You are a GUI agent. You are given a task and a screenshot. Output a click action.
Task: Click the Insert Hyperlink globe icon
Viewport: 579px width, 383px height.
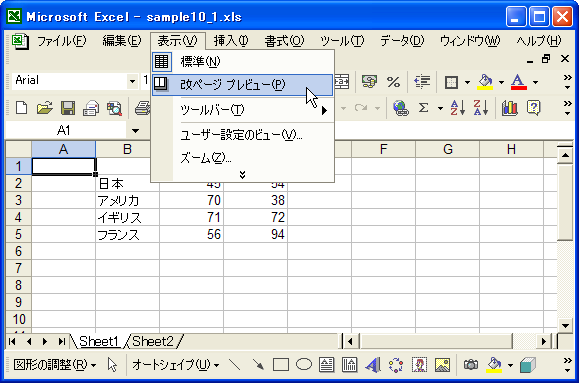pyautogui.click(x=401, y=109)
